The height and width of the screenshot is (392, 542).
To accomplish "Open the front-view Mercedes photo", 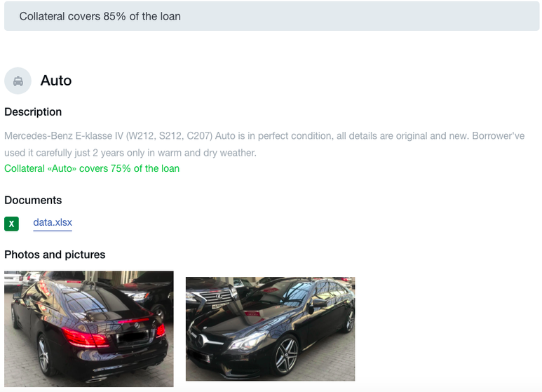I will (271, 329).
